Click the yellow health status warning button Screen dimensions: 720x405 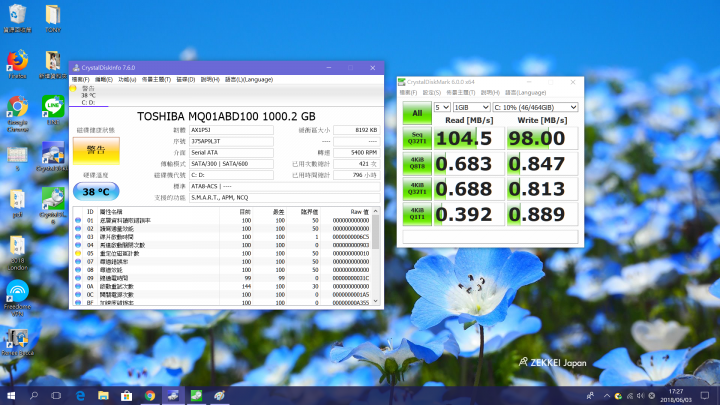(x=96, y=151)
